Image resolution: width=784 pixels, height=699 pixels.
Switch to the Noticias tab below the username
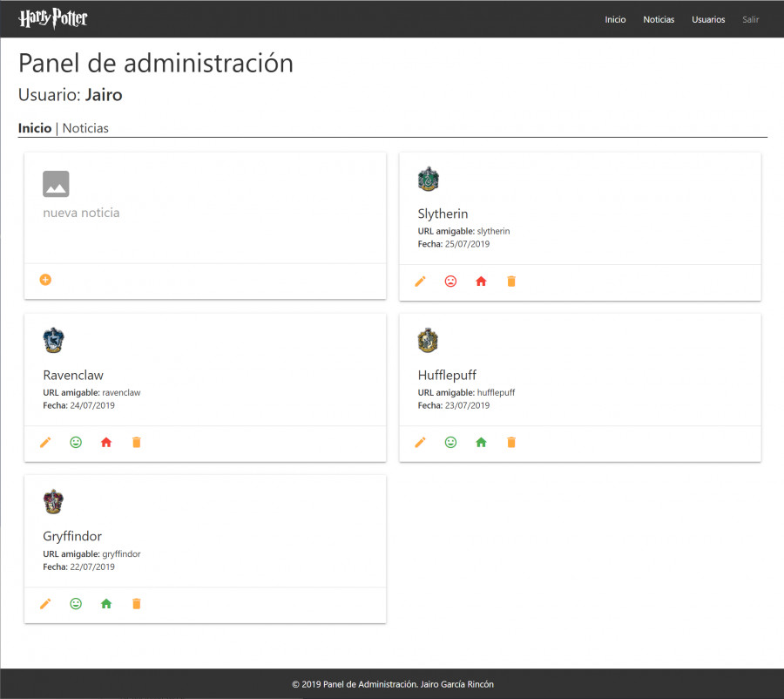pyautogui.click(x=85, y=128)
